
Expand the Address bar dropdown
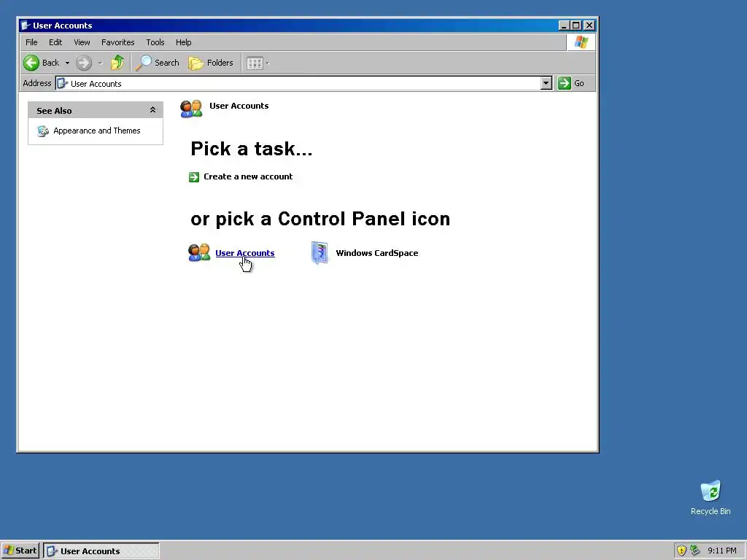[546, 83]
